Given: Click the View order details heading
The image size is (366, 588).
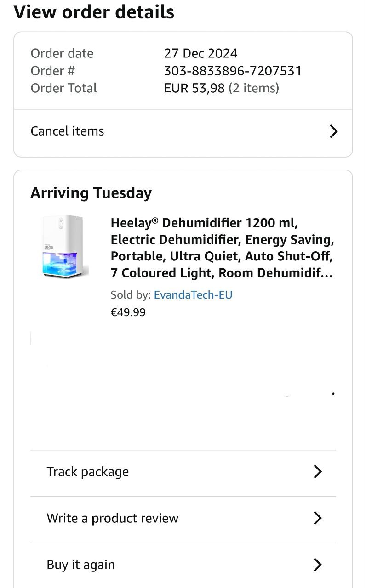Looking at the screenshot, I should [x=94, y=12].
